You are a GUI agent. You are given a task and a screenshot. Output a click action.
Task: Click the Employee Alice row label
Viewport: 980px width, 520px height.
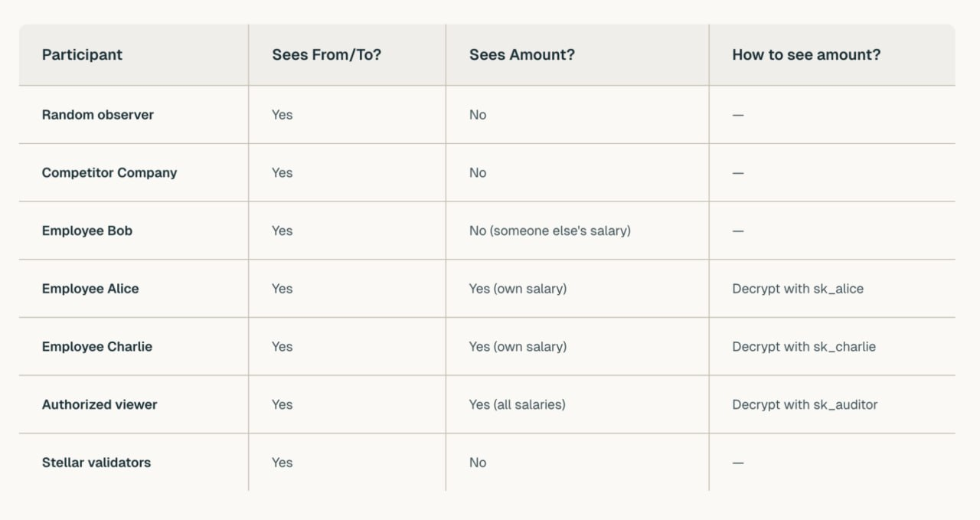coord(90,289)
